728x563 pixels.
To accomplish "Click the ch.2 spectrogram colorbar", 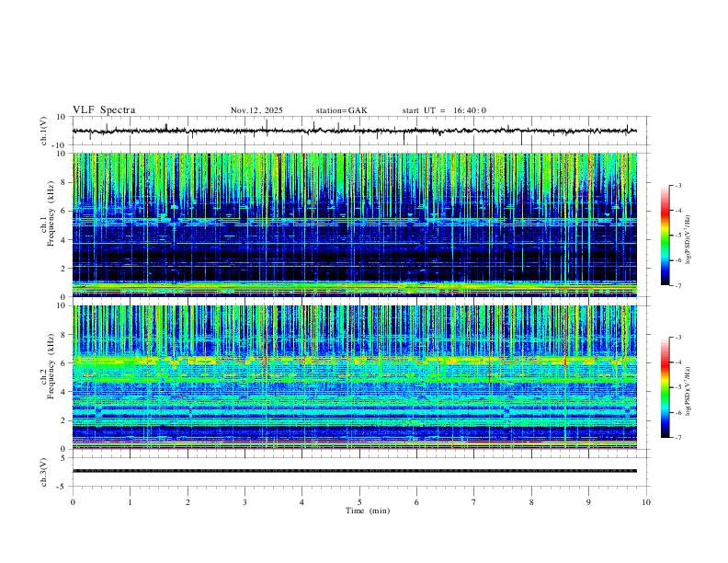I will [665, 387].
